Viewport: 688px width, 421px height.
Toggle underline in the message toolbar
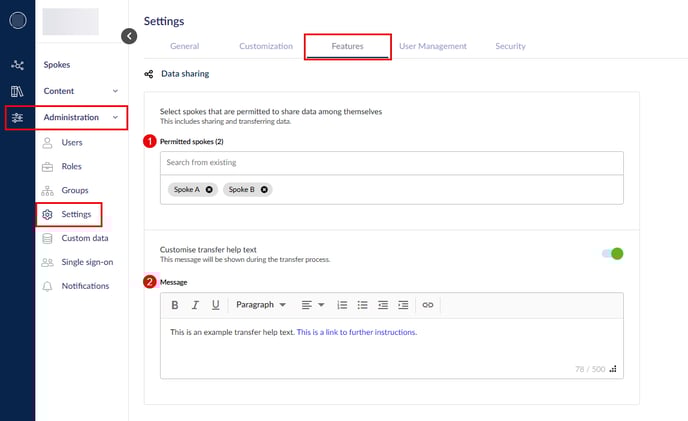point(215,305)
